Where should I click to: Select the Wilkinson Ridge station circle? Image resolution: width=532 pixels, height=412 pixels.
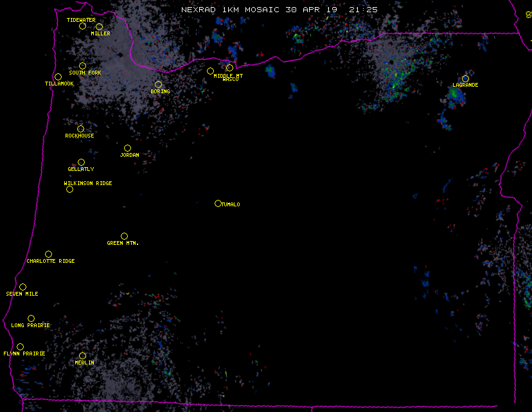[69, 189]
